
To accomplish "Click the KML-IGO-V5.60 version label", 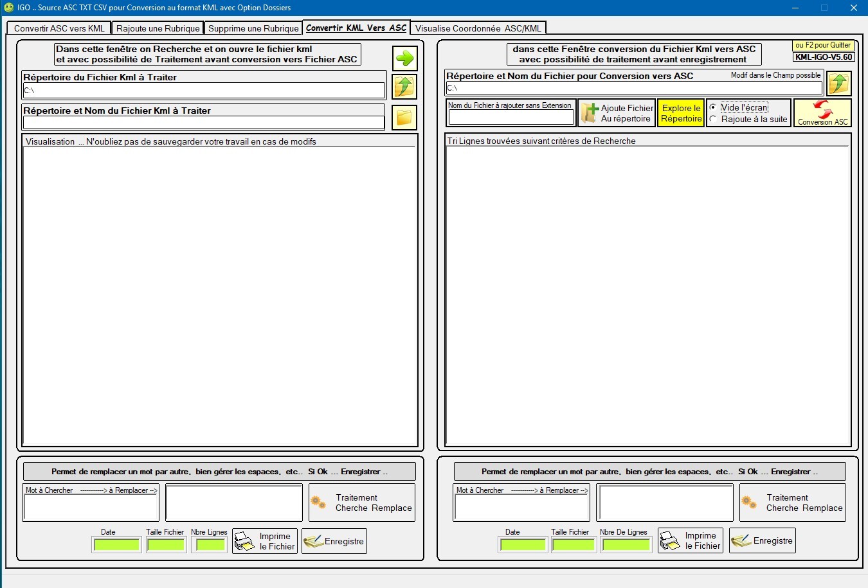I will [823, 57].
